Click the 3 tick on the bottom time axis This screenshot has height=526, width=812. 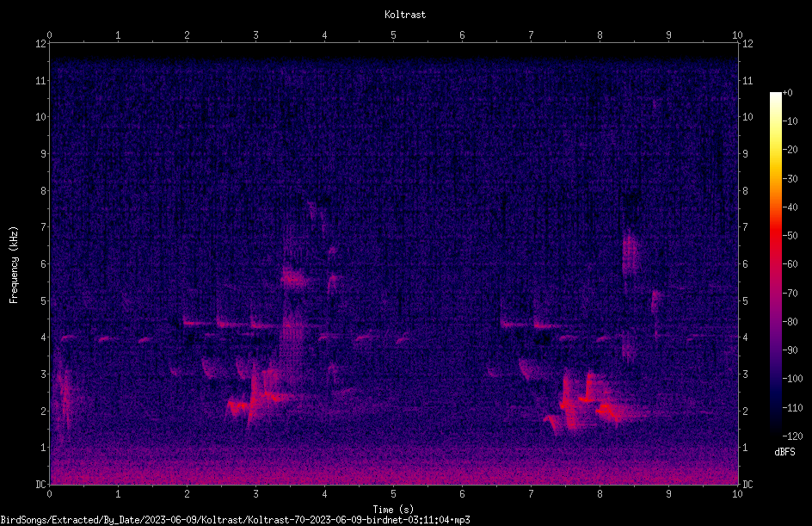[x=255, y=494]
